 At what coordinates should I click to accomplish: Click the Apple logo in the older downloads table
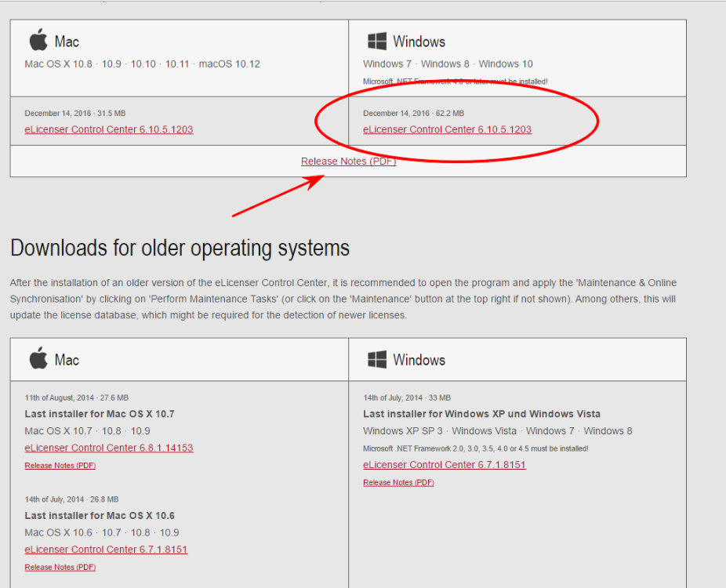pyautogui.click(x=38, y=358)
